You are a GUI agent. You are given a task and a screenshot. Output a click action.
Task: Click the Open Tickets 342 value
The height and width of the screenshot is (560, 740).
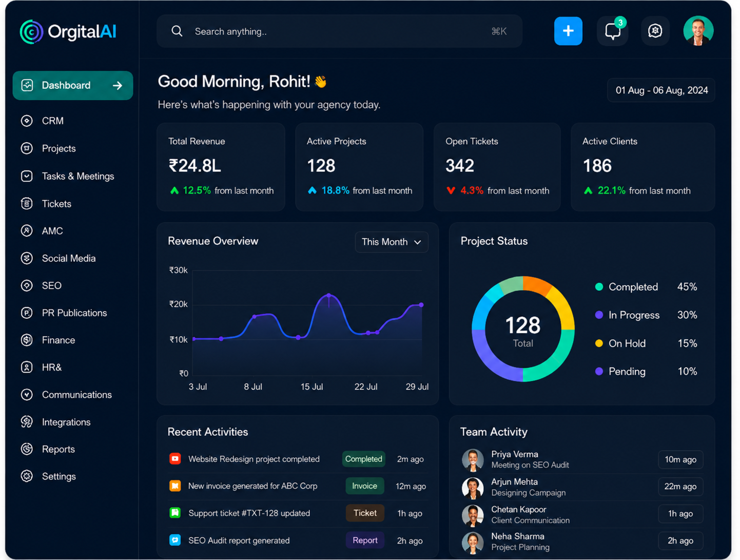(460, 166)
